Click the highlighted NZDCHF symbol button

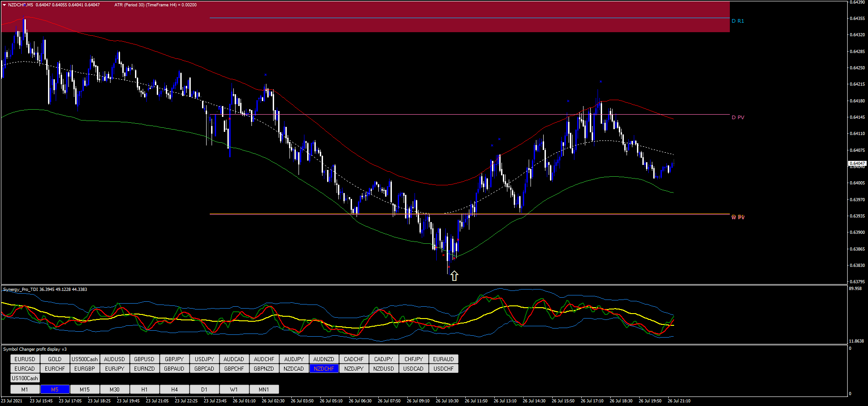tap(324, 368)
